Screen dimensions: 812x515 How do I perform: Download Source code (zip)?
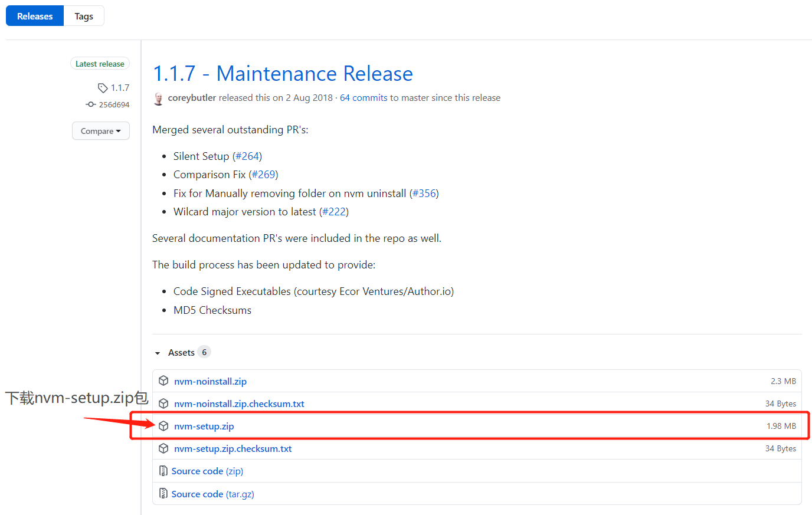click(207, 471)
